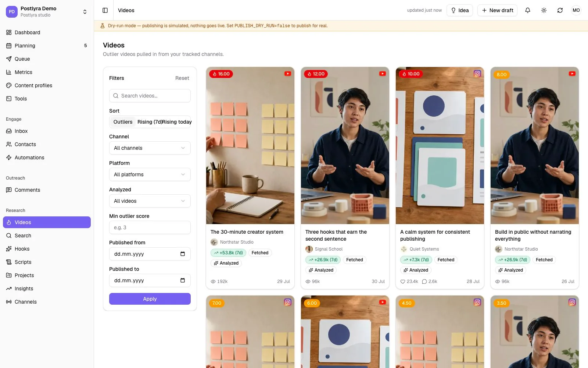The height and width of the screenshot is (368, 588).
Task: Click Quiet Systems channel avatar
Action: 404,249
